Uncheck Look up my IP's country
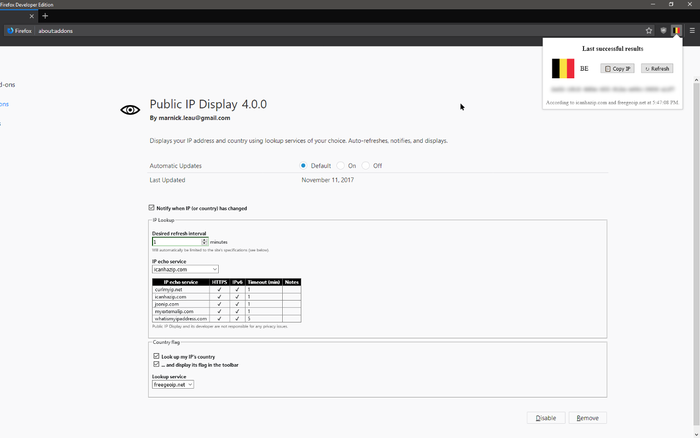The image size is (700, 438). (157, 356)
